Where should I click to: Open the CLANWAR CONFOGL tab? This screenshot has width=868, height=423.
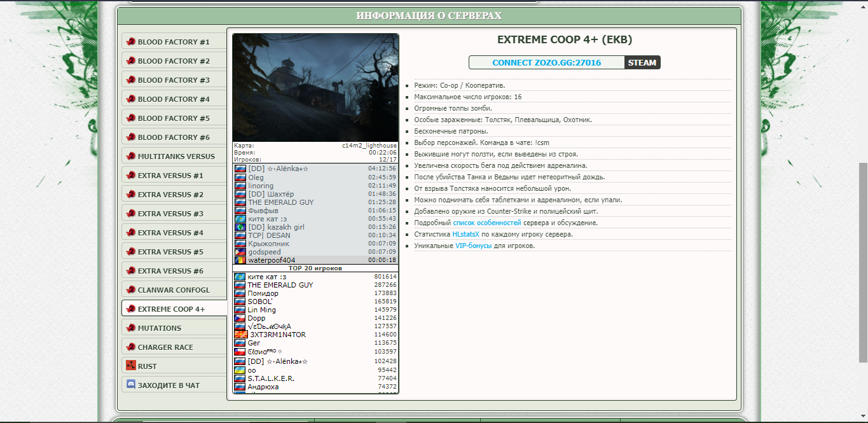click(174, 290)
